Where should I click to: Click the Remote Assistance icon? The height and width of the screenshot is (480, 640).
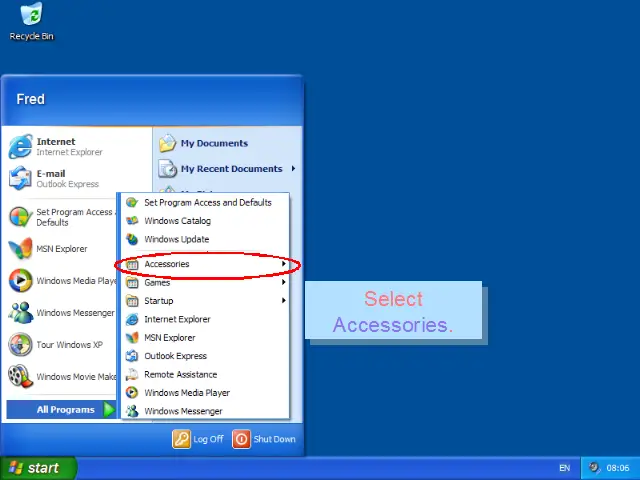(x=132, y=374)
